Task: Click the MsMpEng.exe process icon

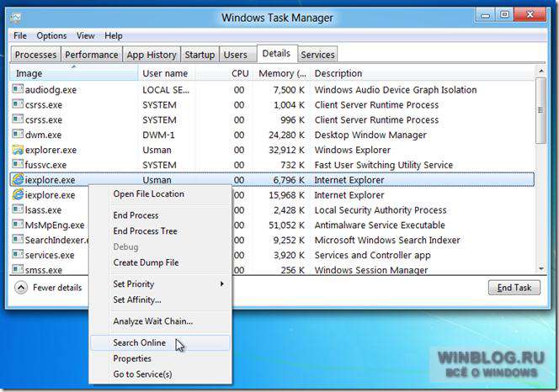Action: (x=18, y=224)
